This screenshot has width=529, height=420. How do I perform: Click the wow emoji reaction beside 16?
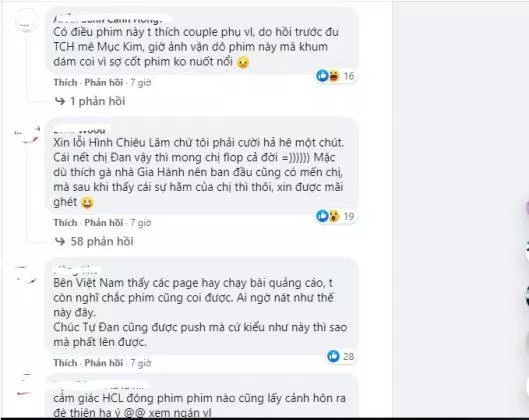coord(334,76)
